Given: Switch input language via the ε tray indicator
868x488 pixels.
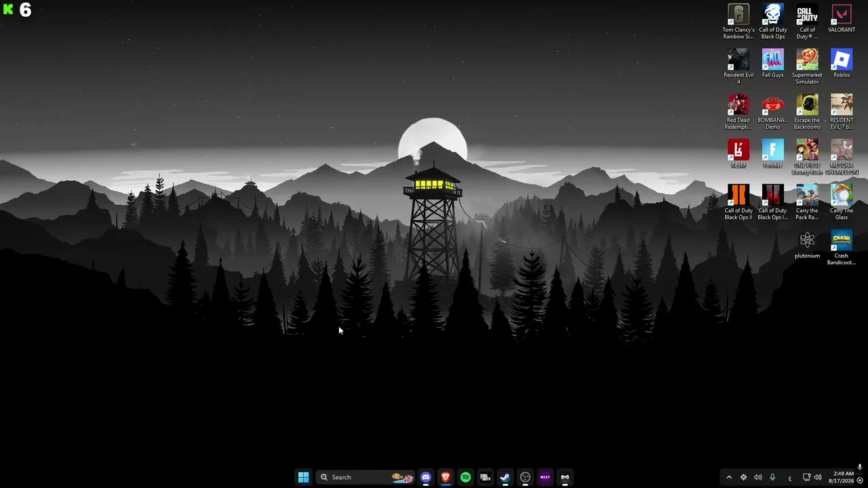Looking at the screenshot, I should coord(789,478).
